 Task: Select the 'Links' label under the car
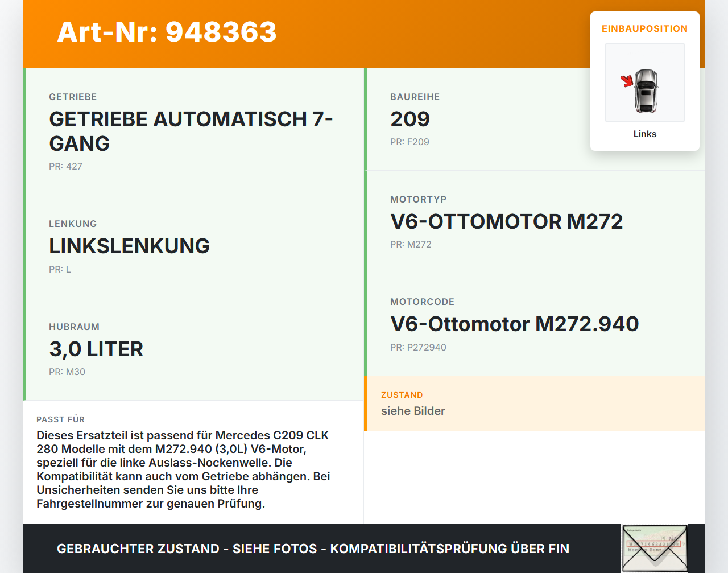(x=644, y=134)
